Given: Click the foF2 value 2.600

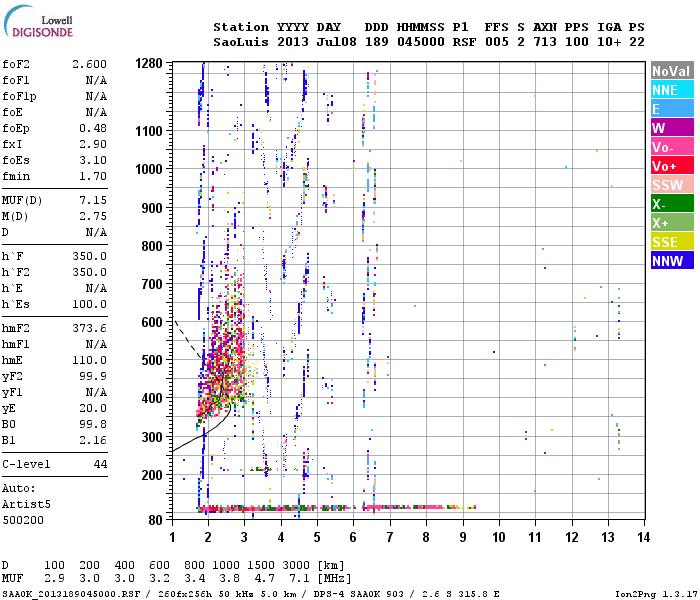Looking at the screenshot, I should point(90,64).
